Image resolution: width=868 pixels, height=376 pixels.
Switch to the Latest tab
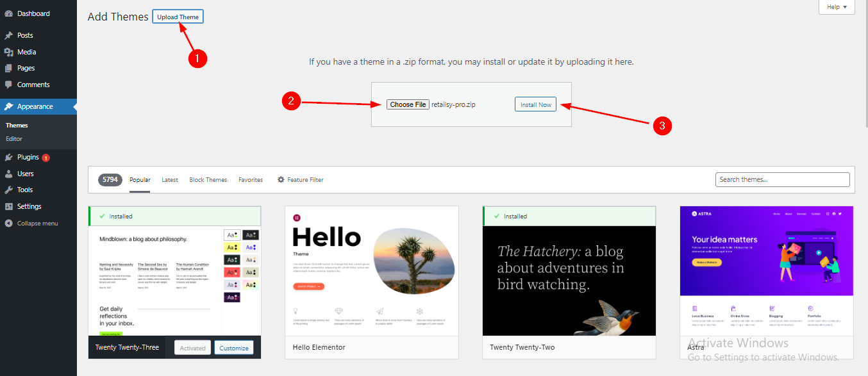[170, 180]
